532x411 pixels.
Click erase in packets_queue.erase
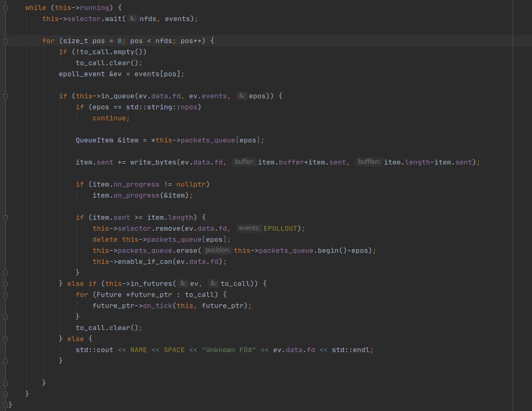pos(186,251)
